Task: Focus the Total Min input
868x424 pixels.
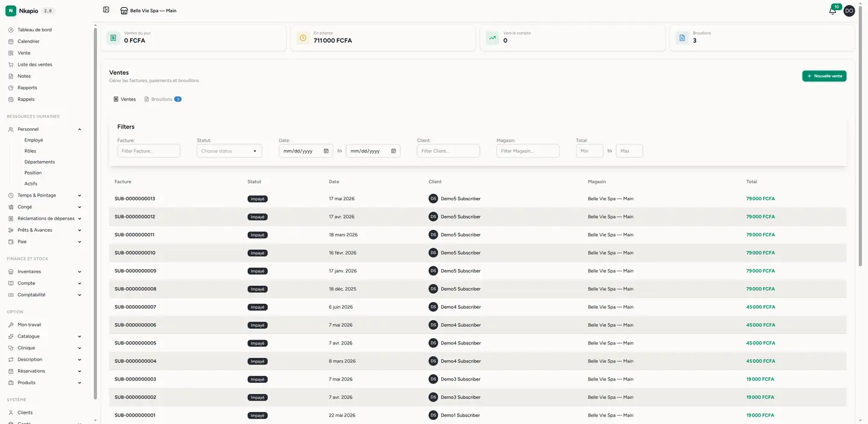Action: tap(590, 151)
